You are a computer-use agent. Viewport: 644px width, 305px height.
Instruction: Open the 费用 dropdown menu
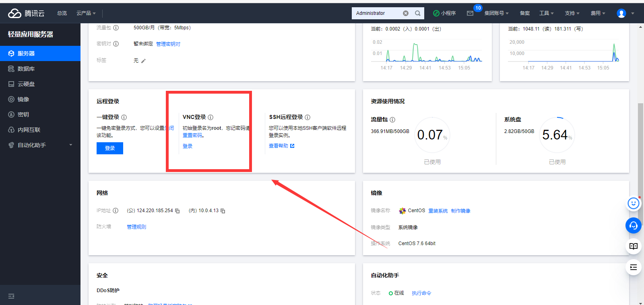click(x=598, y=13)
